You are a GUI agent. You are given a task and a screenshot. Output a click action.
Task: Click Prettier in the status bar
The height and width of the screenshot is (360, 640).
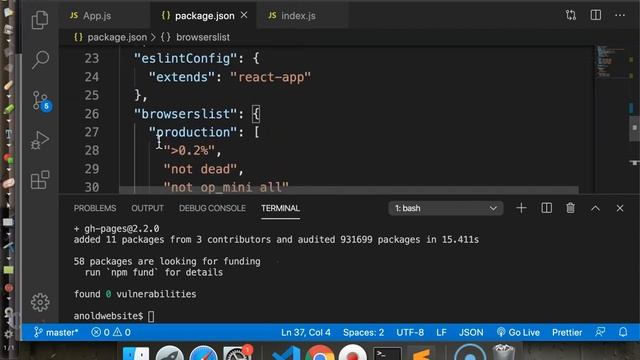[x=567, y=332]
